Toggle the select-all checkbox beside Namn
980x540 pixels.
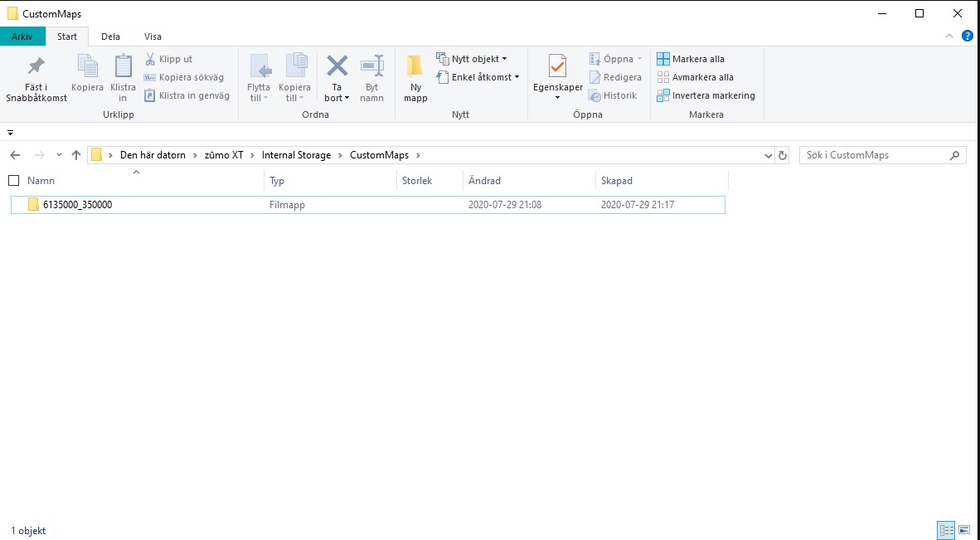click(13, 180)
